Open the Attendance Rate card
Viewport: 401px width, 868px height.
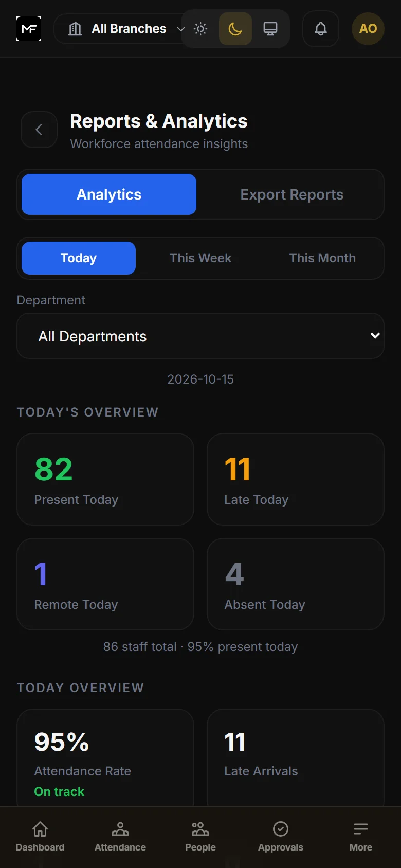click(x=105, y=758)
